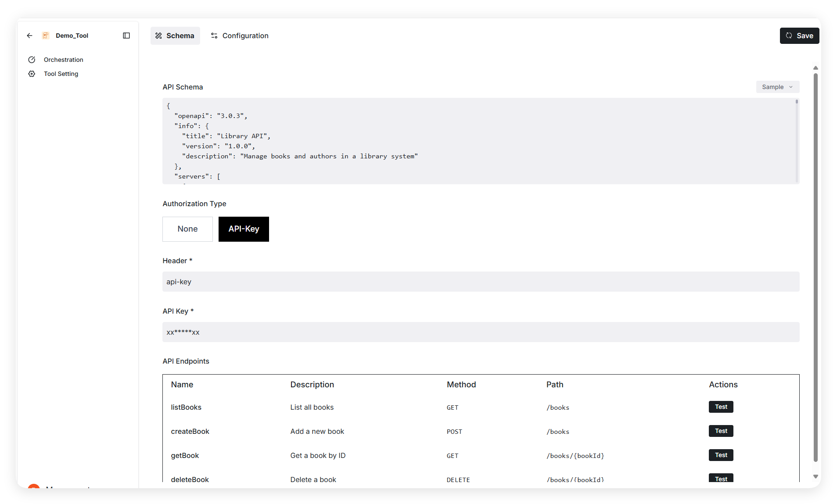
Task: Collapse the sidebar panel icon
Action: pyautogui.click(x=126, y=36)
